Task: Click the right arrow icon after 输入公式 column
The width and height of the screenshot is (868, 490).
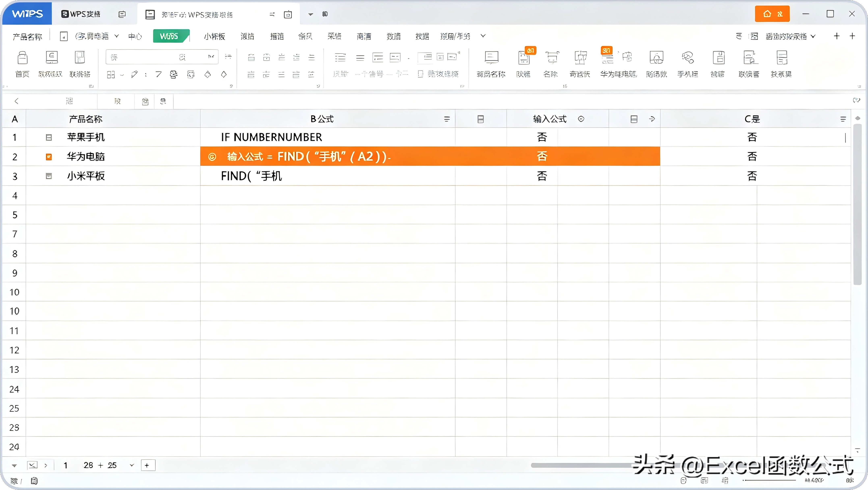Action: [x=652, y=119]
